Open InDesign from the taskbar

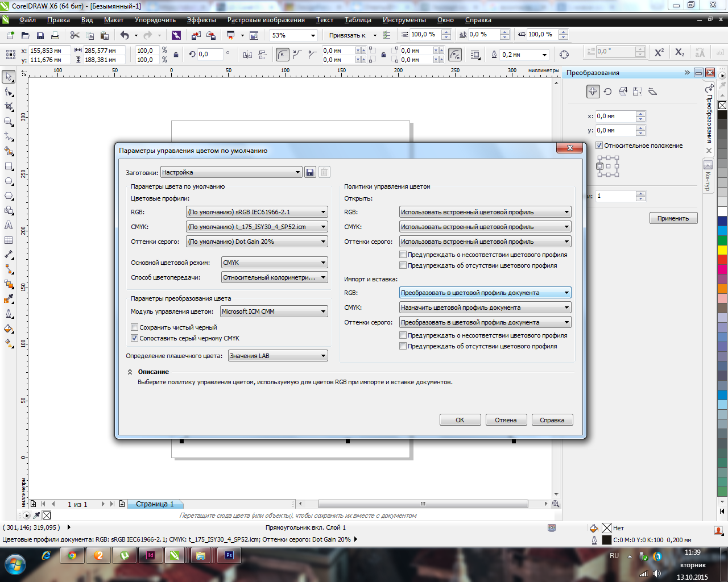(x=150, y=555)
